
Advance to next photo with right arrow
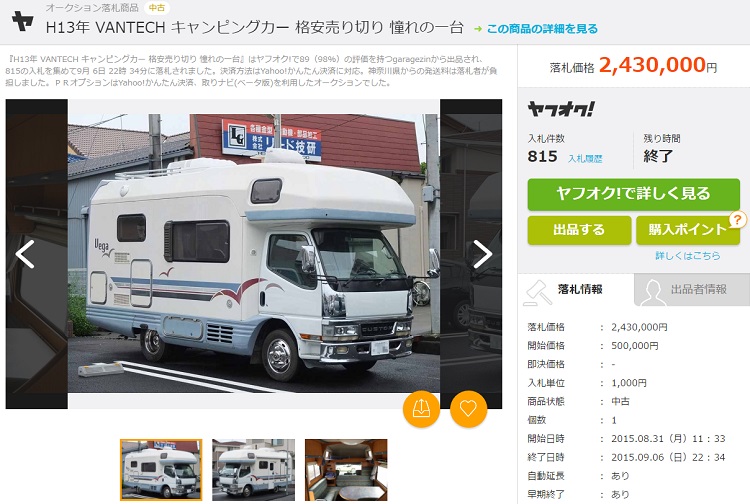pos(483,254)
